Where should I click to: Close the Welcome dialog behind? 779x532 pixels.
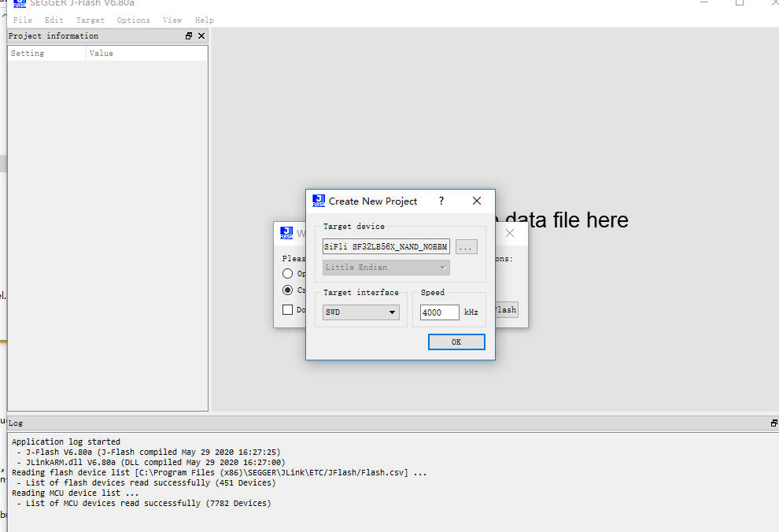tap(510, 233)
